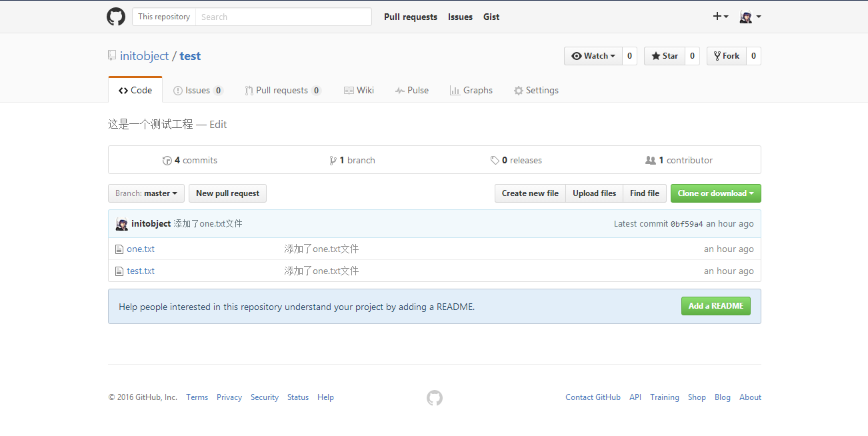Viewport: 868px width, 436px height.
Task: Open footer Security link
Action: coord(265,397)
